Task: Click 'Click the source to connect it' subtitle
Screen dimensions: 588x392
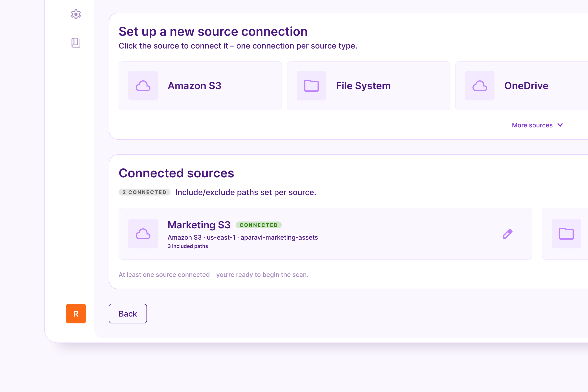Action: click(x=238, y=46)
